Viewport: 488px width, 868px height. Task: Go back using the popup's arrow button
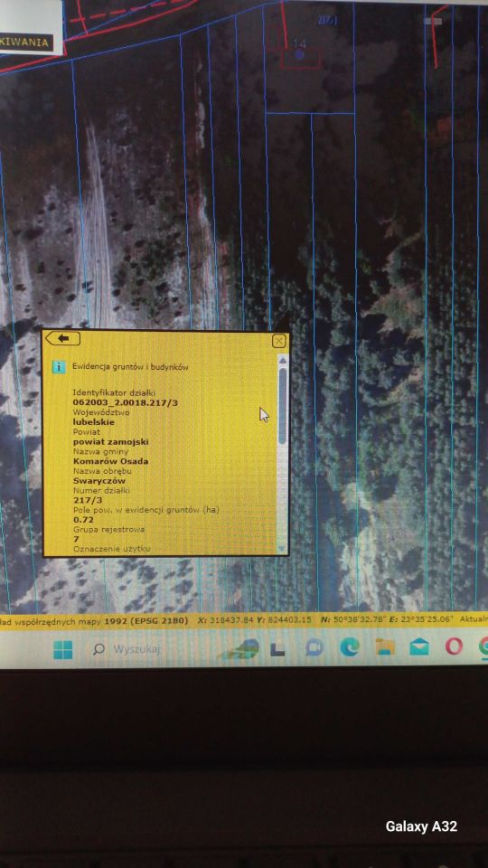[62, 338]
